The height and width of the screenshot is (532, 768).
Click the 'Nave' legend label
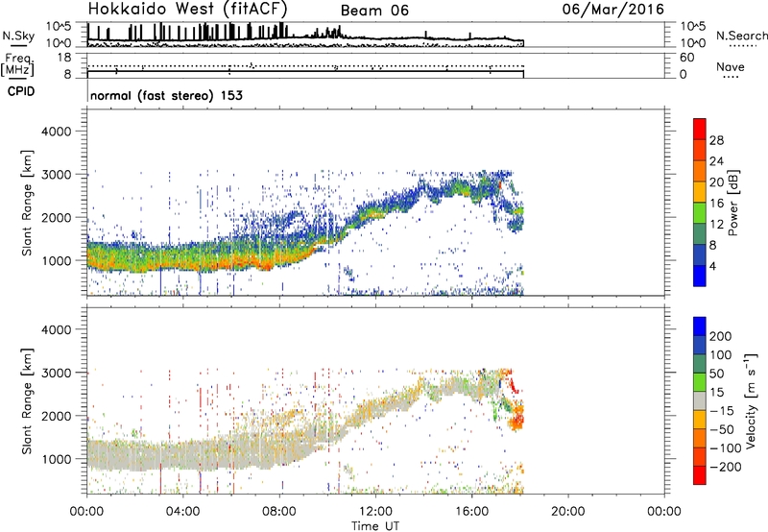[730, 67]
